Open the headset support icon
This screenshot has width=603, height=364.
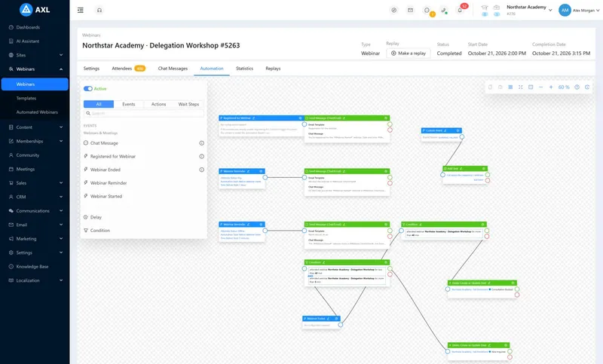coord(99,10)
